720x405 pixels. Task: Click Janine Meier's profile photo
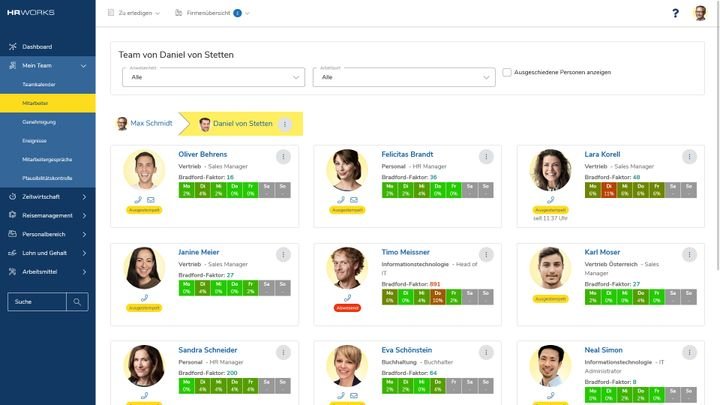point(144,268)
